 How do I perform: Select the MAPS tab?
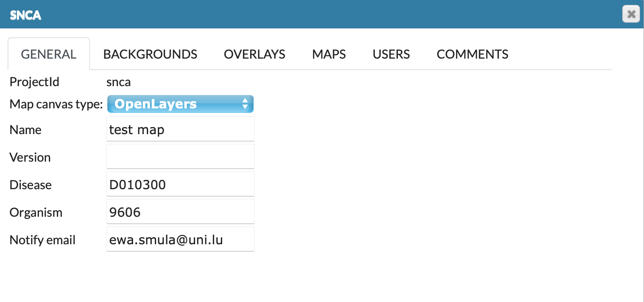tap(329, 54)
